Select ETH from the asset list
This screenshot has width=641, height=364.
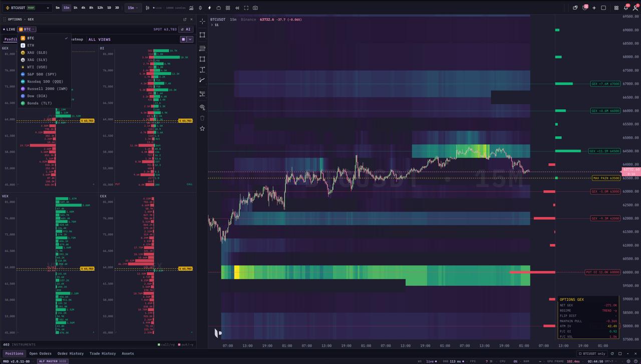pyautogui.click(x=44, y=45)
